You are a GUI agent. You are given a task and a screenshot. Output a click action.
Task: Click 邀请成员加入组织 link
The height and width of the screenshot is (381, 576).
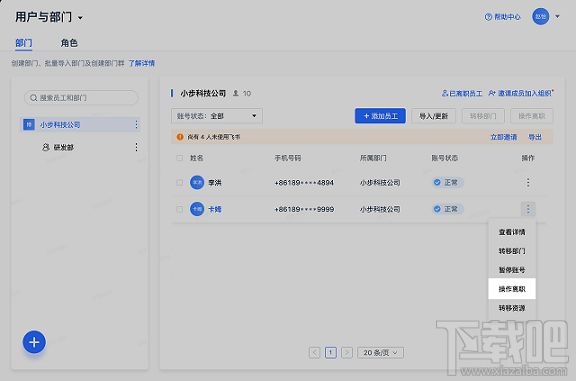pos(521,93)
